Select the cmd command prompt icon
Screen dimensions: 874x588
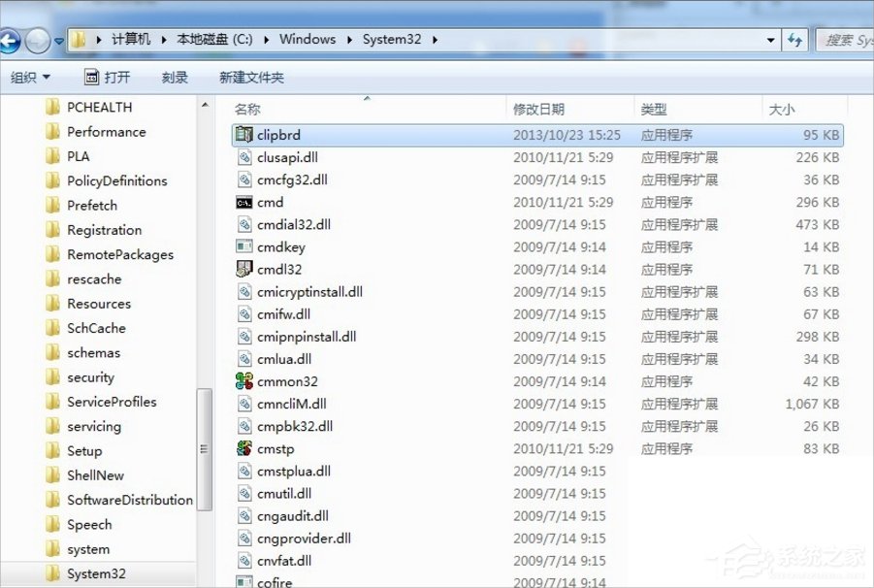click(x=244, y=203)
